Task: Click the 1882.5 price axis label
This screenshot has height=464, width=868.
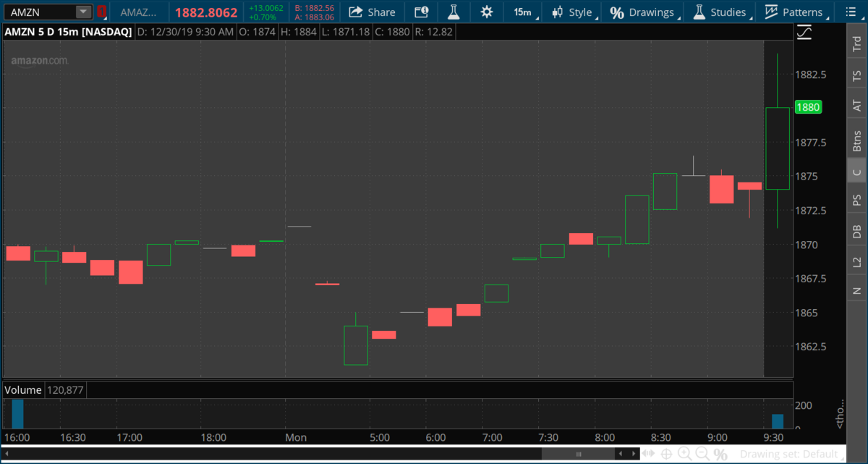Action: (x=810, y=75)
